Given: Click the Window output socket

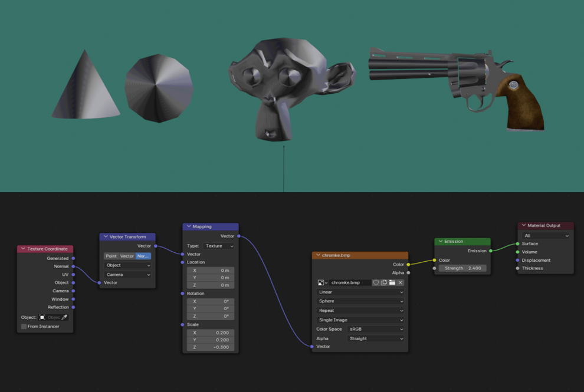Looking at the screenshot, I should coord(73,299).
